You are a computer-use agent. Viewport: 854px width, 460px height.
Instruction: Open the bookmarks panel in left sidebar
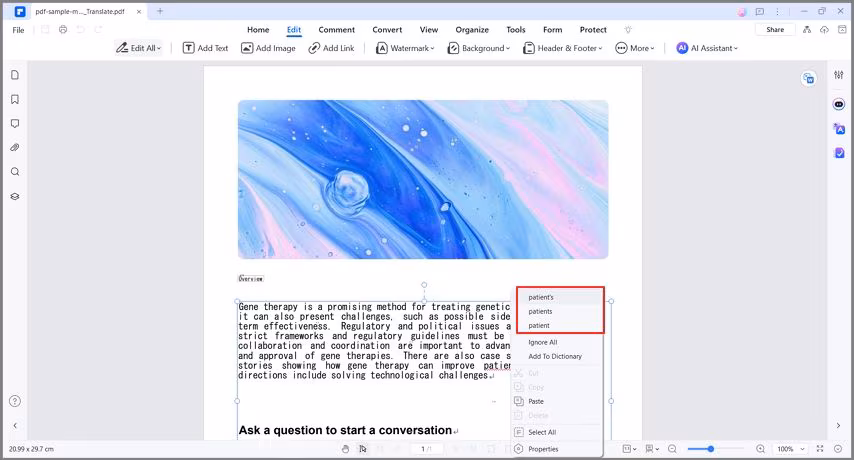15,99
